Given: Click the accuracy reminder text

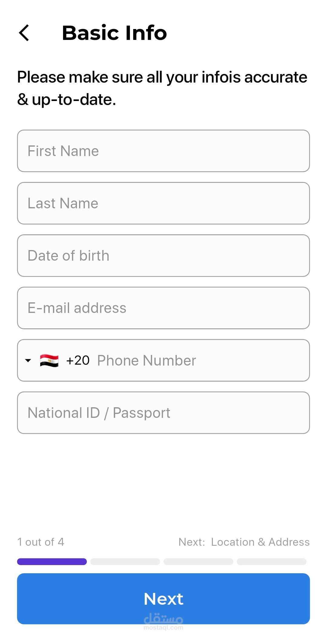Looking at the screenshot, I should [162, 88].
